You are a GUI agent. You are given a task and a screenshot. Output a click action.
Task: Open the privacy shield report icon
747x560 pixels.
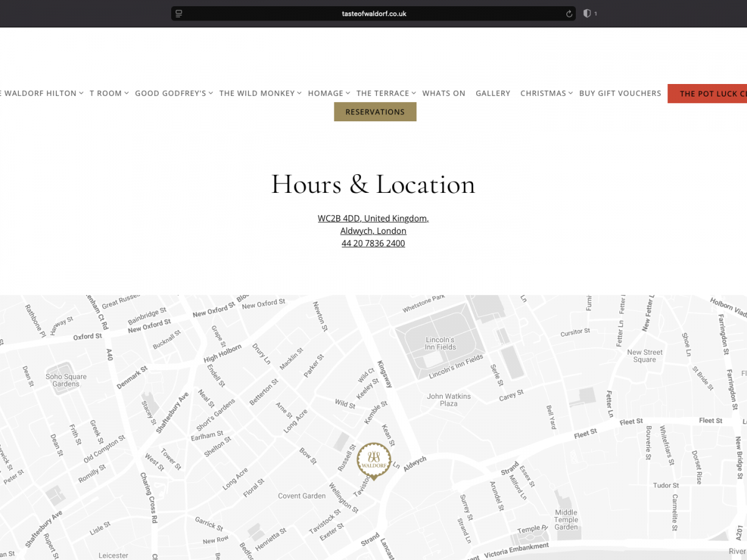(587, 14)
